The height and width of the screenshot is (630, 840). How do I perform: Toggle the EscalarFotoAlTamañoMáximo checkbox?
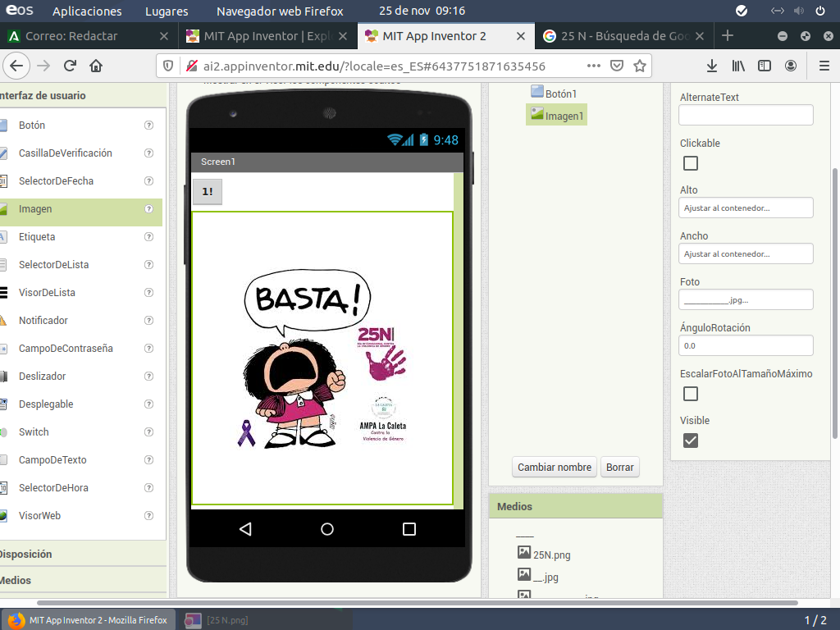pyautogui.click(x=691, y=394)
